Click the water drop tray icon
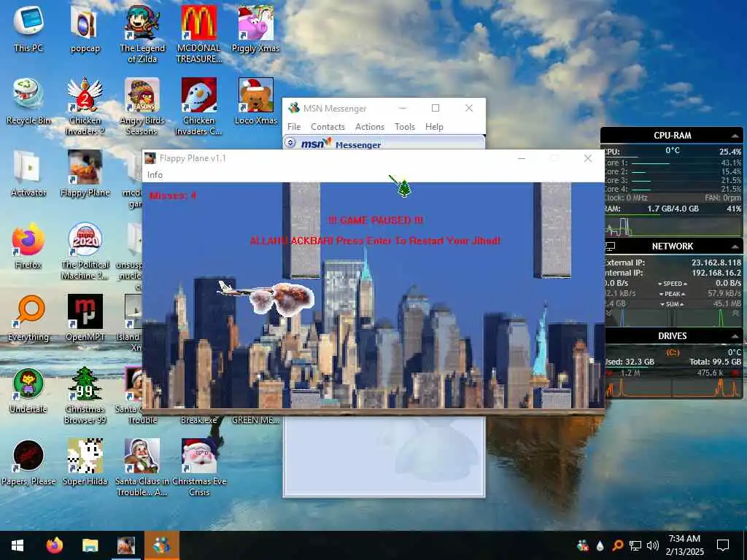This screenshot has height=560, width=747. point(600,545)
